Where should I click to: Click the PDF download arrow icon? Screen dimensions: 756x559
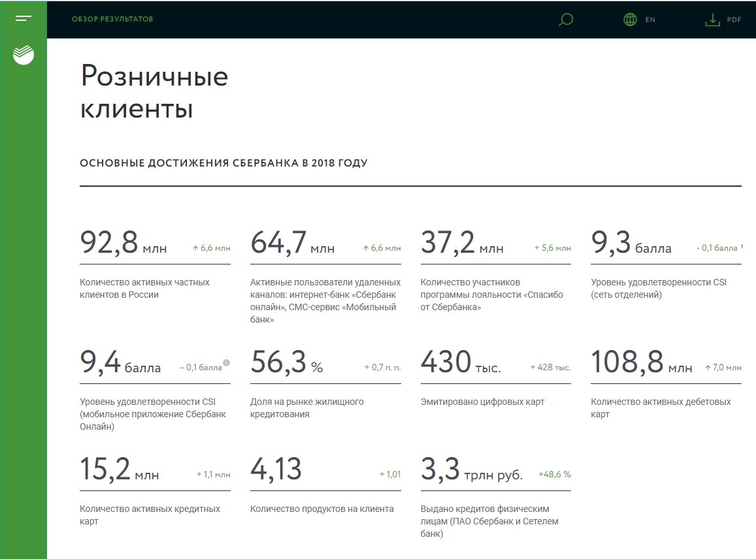[712, 20]
